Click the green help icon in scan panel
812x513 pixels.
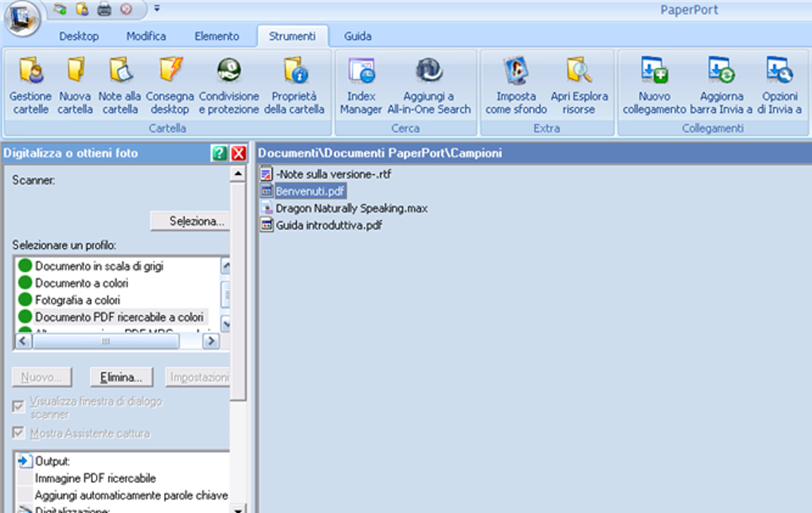(x=219, y=153)
